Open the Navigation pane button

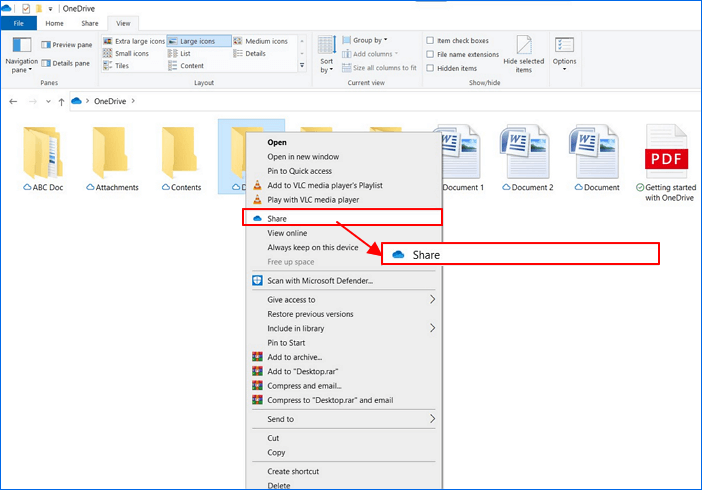pyautogui.click(x=22, y=54)
